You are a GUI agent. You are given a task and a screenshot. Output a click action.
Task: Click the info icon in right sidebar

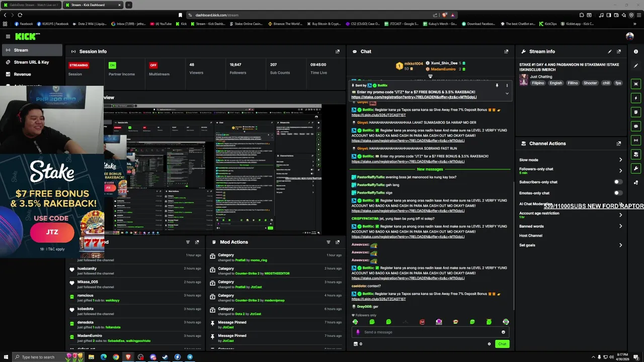636,51
